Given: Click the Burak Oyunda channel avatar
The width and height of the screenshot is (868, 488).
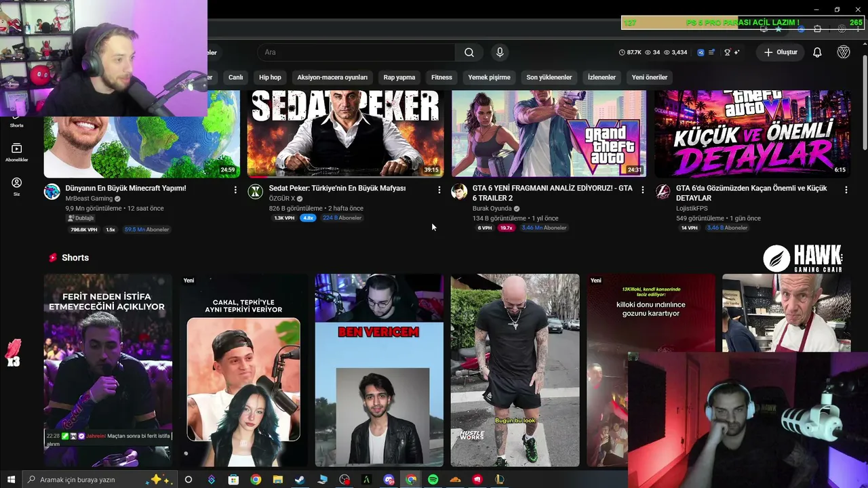Looking at the screenshot, I should (x=459, y=191).
